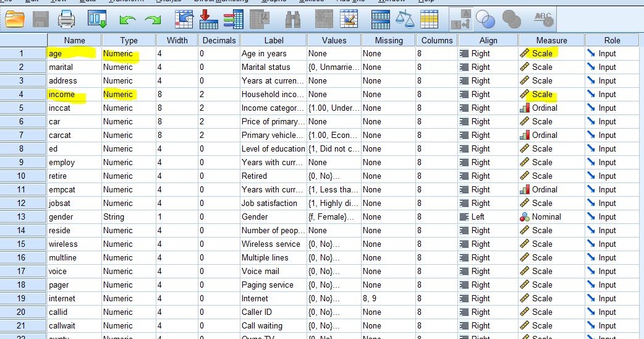
Task: Click the greyed Run descriptive statistics icon
Action: coord(260,19)
